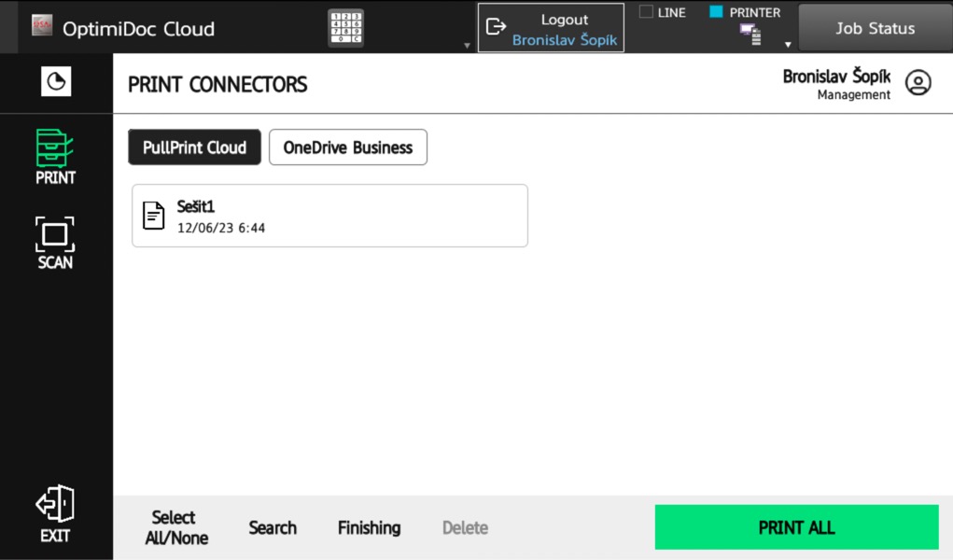
Task: Toggle the LINE indicator checkbox
Action: (x=646, y=12)
